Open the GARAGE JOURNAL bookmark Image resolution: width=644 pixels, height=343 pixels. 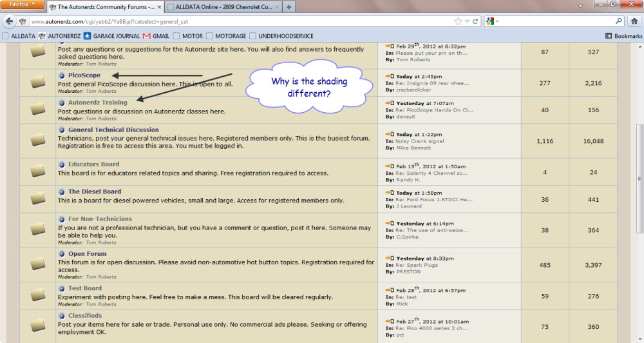pyautogui.click(x=111, y=36)
